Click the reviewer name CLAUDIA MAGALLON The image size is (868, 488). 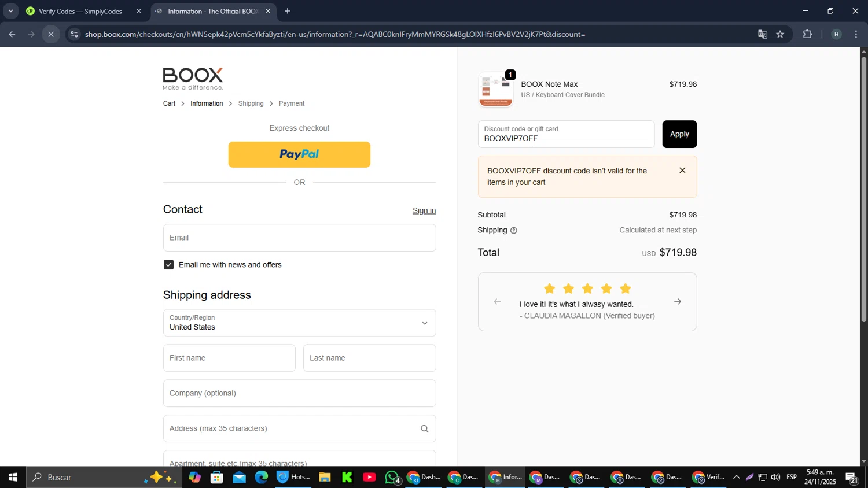(x=562, y=316)
